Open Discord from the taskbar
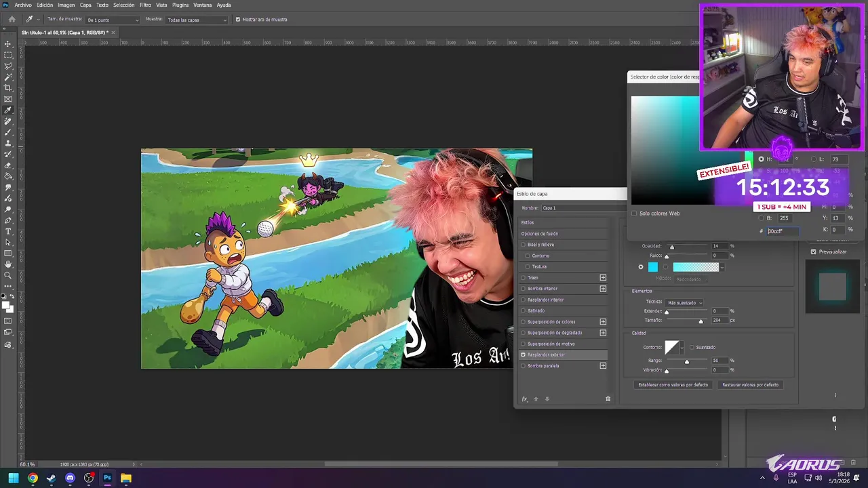 pyautogui.click(x=70, y=478)
